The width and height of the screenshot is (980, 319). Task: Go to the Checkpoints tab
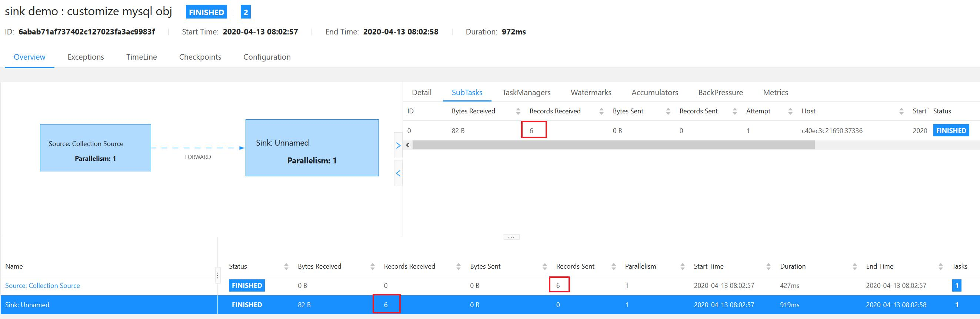(x=200, y=57)
